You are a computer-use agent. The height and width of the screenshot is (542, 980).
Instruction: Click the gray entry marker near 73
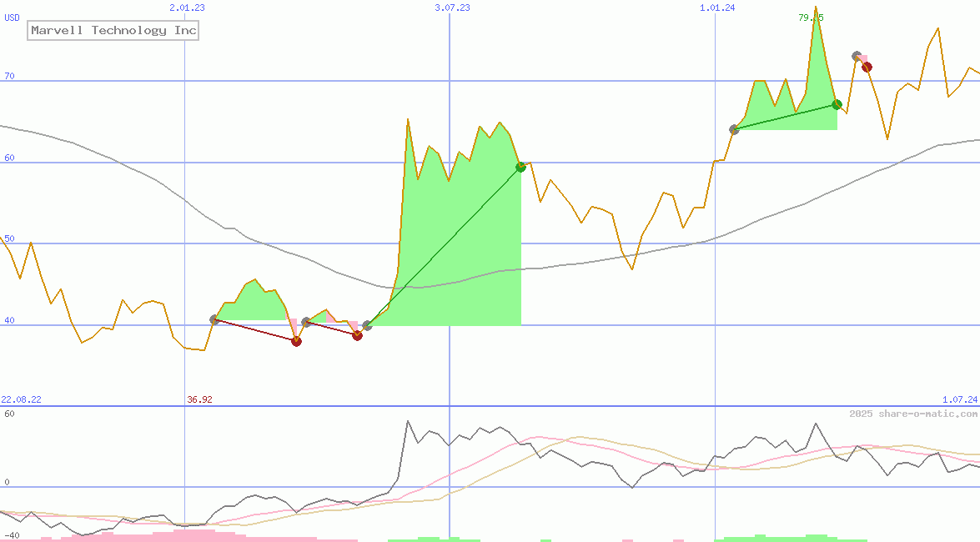[x=857, y=56]
